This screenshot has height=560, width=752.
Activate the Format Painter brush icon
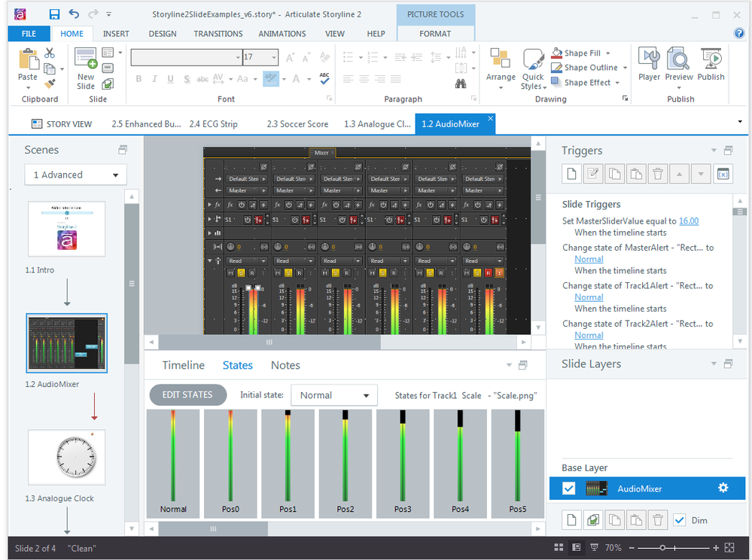50,84
